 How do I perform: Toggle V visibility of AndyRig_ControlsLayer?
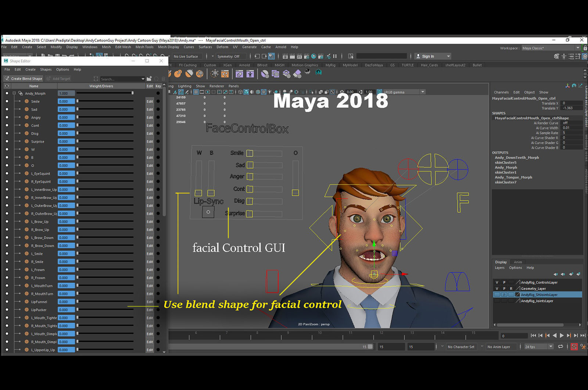click(497, 282)
